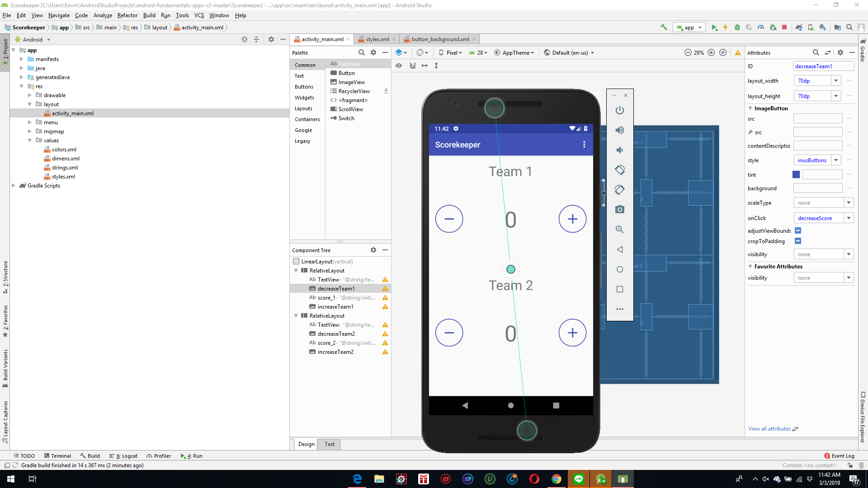Click the blue tint color swatch

click(796, 174)
